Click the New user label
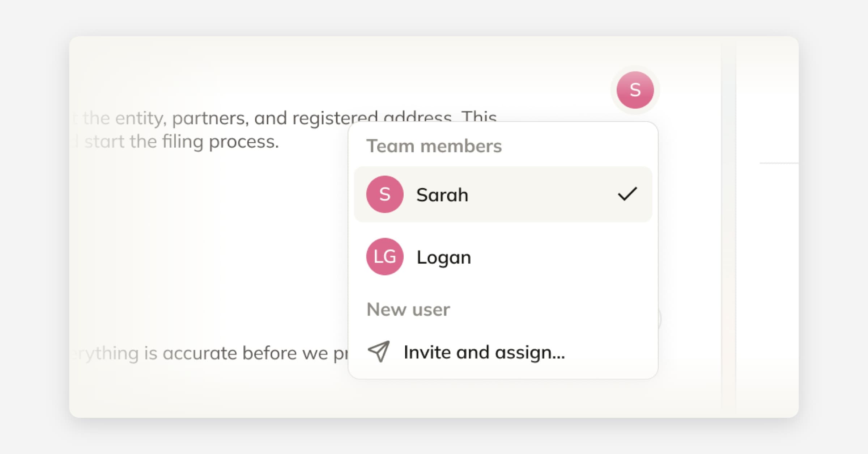The height and width of the screenshot is (454, 868). coord(408,310)
